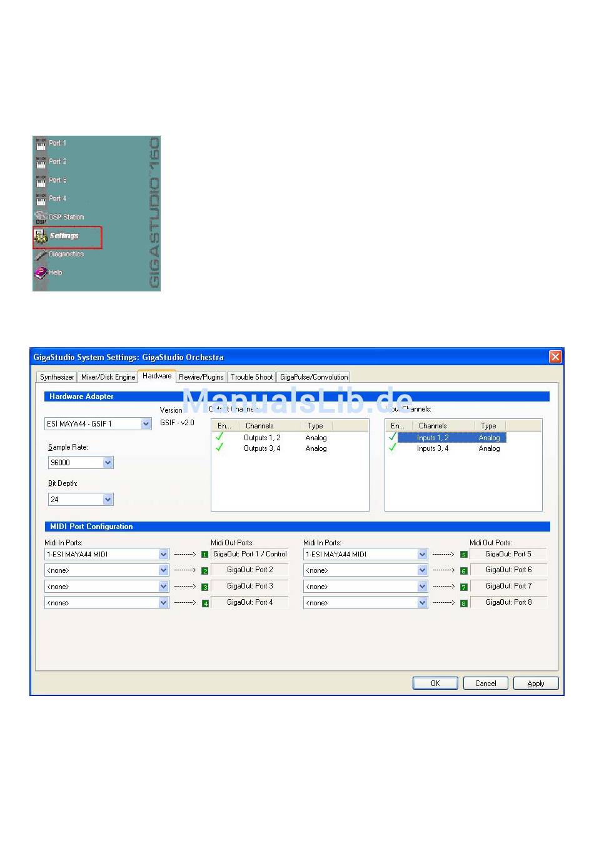Click 'Analog' type for Inputs 3, 4
Image resolution: width=594 pixels, height=868 pixels.
(489, 448)
